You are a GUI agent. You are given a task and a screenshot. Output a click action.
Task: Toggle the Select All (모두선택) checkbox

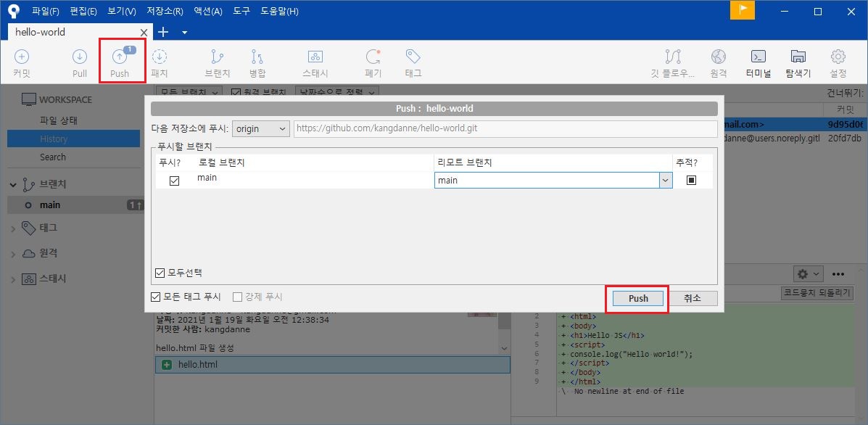click(x=160, y=272)
